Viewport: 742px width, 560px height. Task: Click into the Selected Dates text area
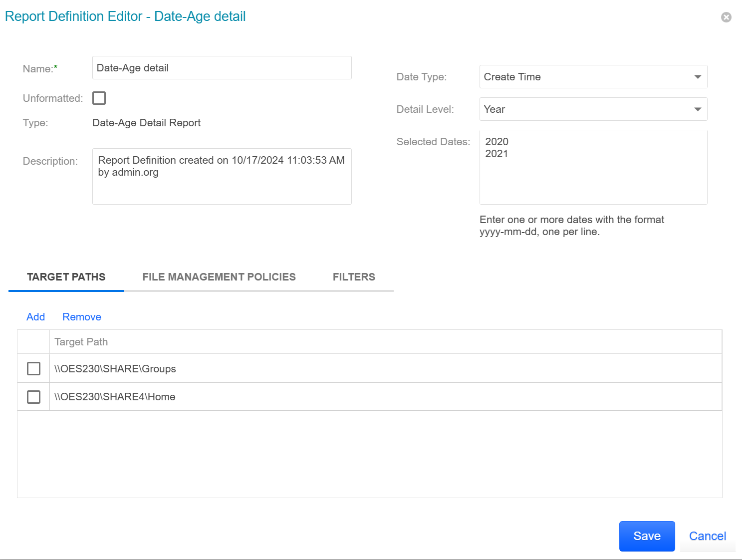coord(593,167)
